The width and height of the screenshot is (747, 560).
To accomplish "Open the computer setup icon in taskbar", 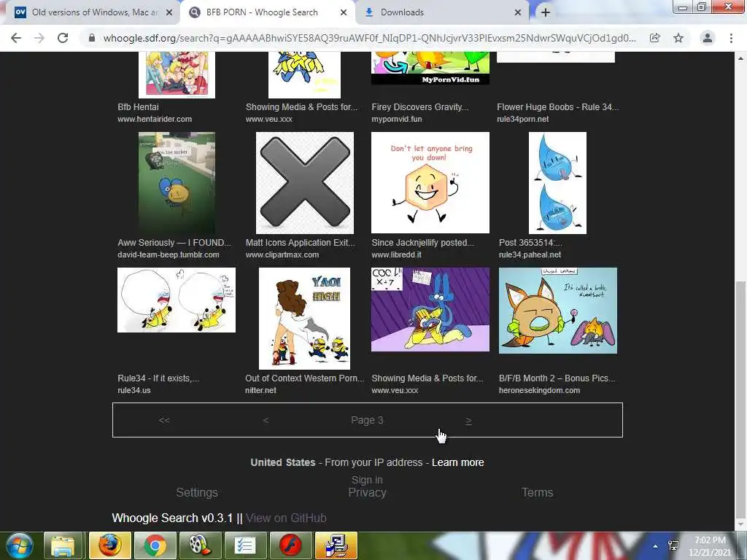I will coord(336,545).
